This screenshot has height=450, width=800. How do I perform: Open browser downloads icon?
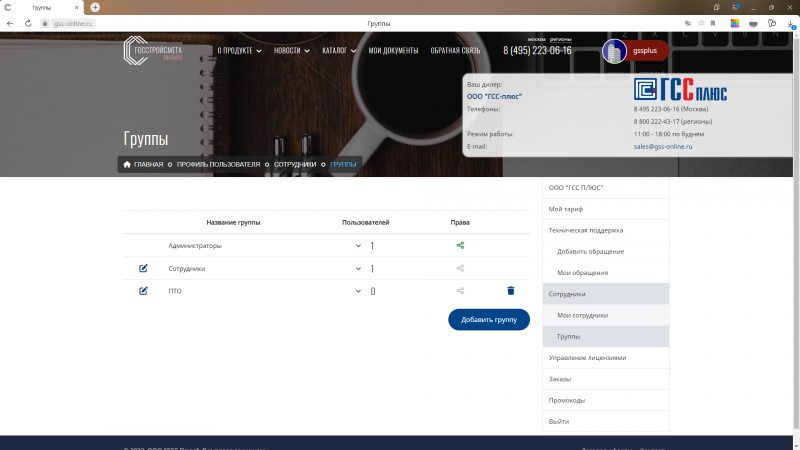(791, 24)
